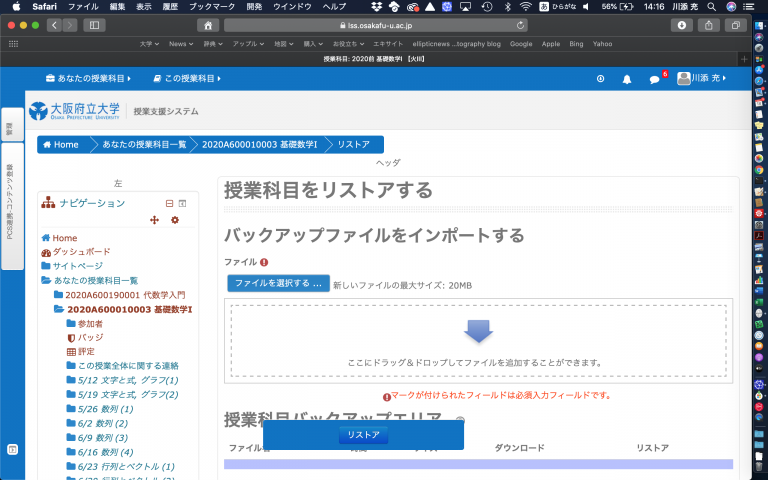768x480 pixels.
Task: Click the Safari address bar
Action: point(376,25)
